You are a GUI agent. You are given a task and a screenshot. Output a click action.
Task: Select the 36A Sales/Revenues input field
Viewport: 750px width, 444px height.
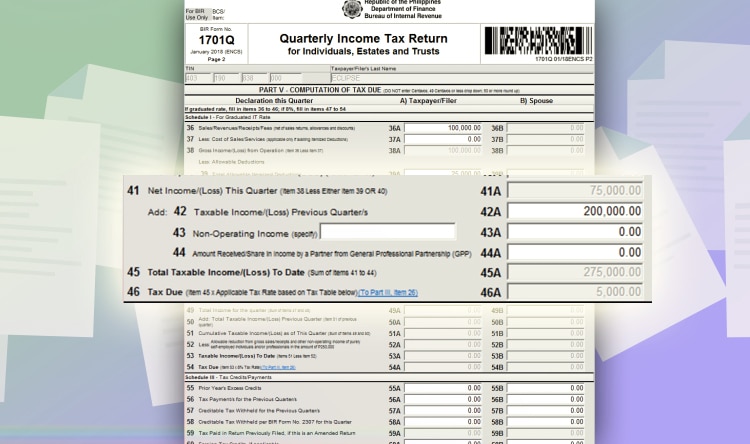click(x=443, y=128)
